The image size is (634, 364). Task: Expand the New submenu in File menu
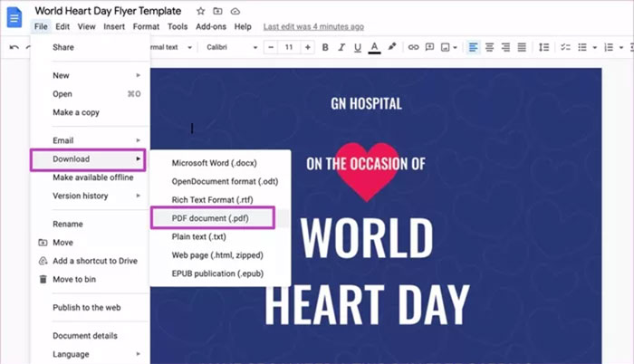tap(91, 75)
